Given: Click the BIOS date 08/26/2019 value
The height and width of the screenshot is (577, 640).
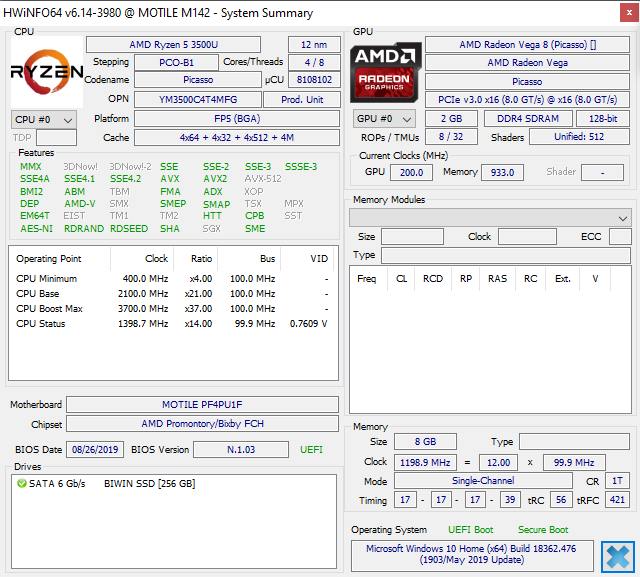Looking at the screenshot, I should tap(95, 450).
